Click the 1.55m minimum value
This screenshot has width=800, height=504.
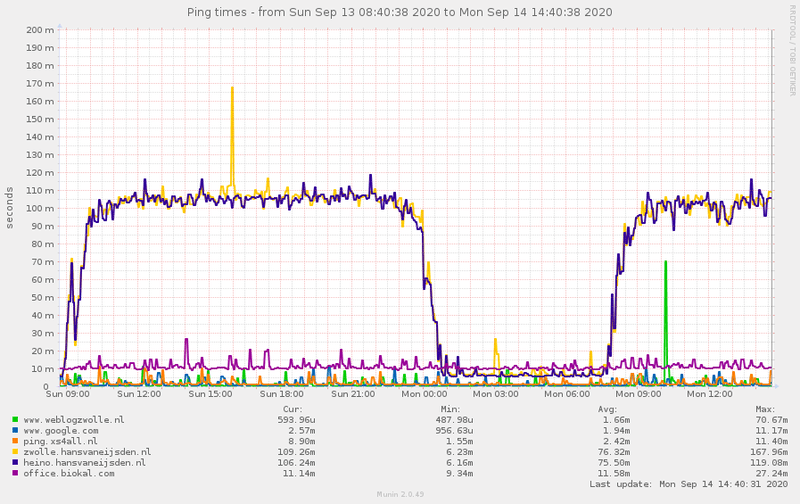click(x=459, y=441)
